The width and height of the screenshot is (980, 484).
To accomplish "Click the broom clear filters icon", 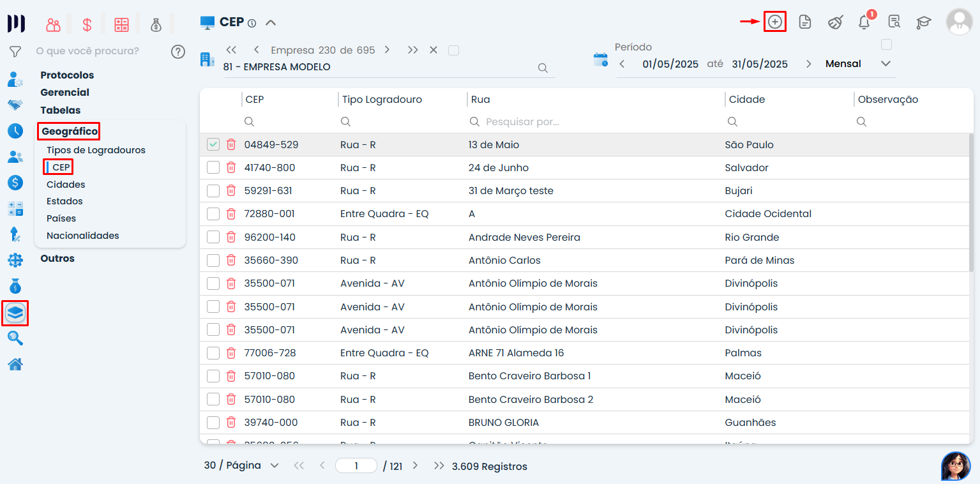I will tap(835, 22).
